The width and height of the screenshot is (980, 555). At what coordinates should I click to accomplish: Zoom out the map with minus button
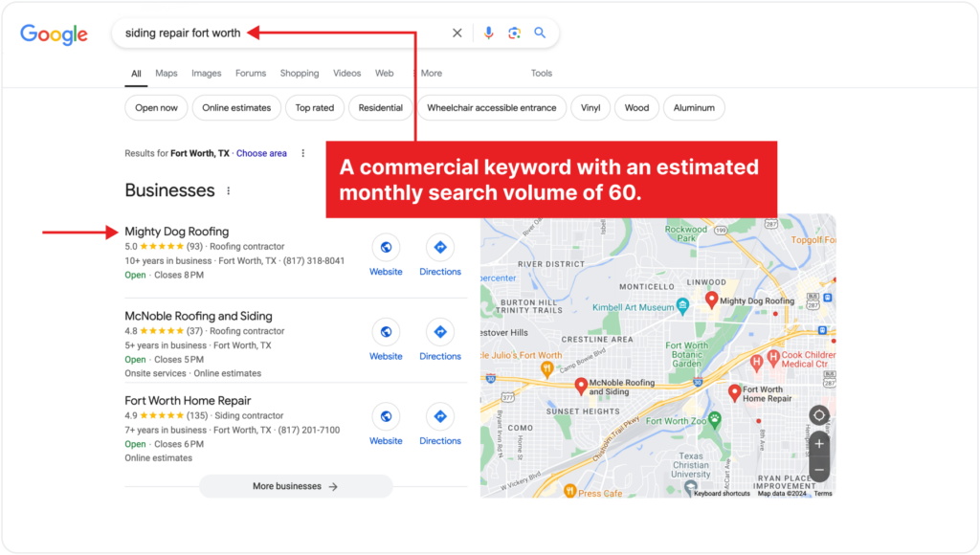819,470
